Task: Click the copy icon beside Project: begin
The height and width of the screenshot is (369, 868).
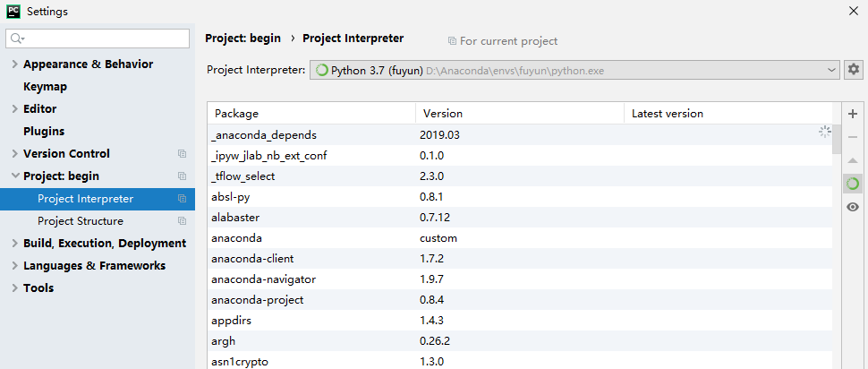Action: pos(182,176)
